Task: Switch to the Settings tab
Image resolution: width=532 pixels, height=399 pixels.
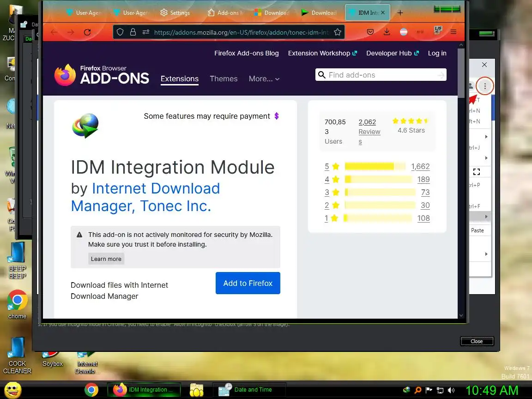Action: [175, 13]
